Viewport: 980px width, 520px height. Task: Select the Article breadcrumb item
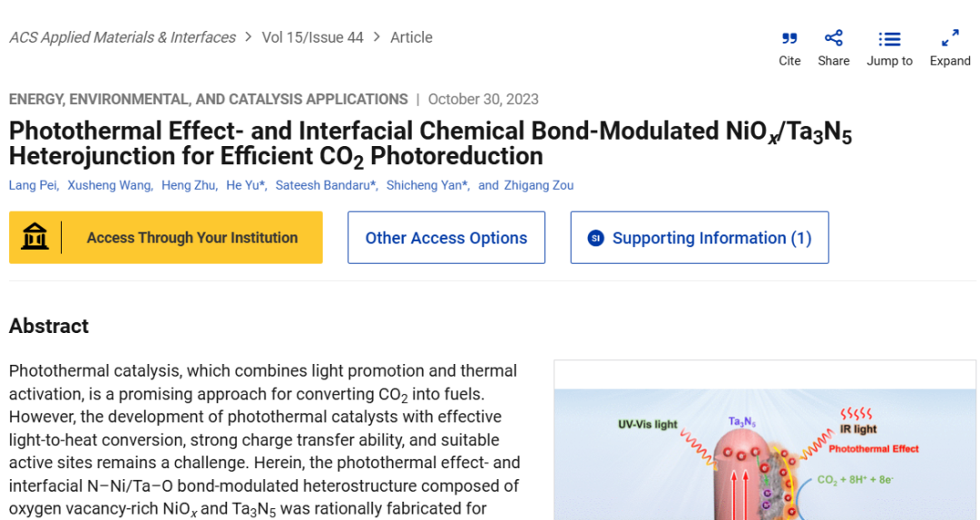411,37
